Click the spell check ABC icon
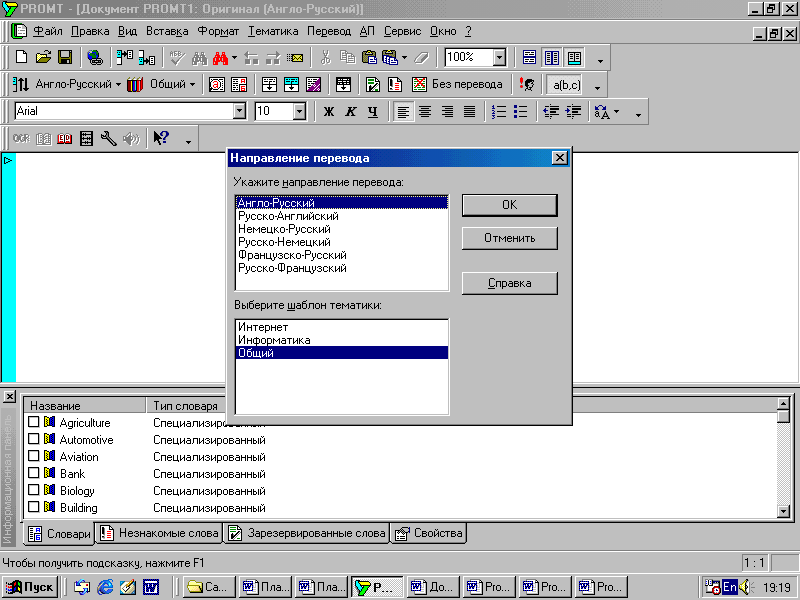This screenshot has width=800, height=600. [177, 57]
